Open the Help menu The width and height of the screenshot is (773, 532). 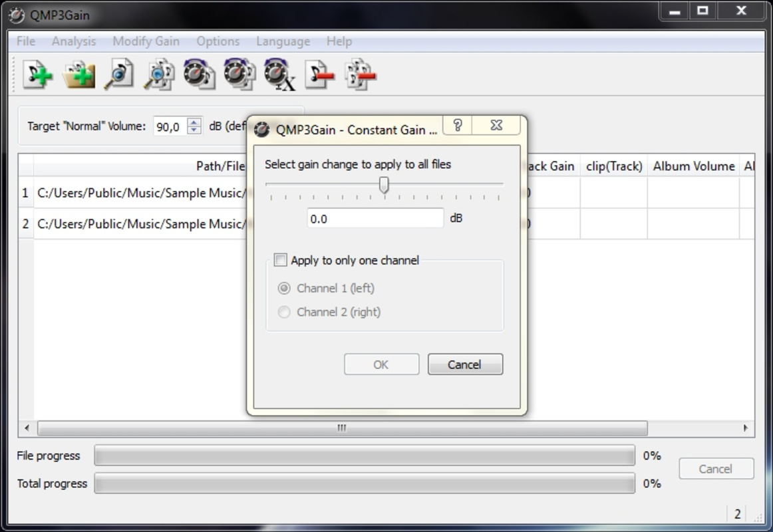point(339,41)
